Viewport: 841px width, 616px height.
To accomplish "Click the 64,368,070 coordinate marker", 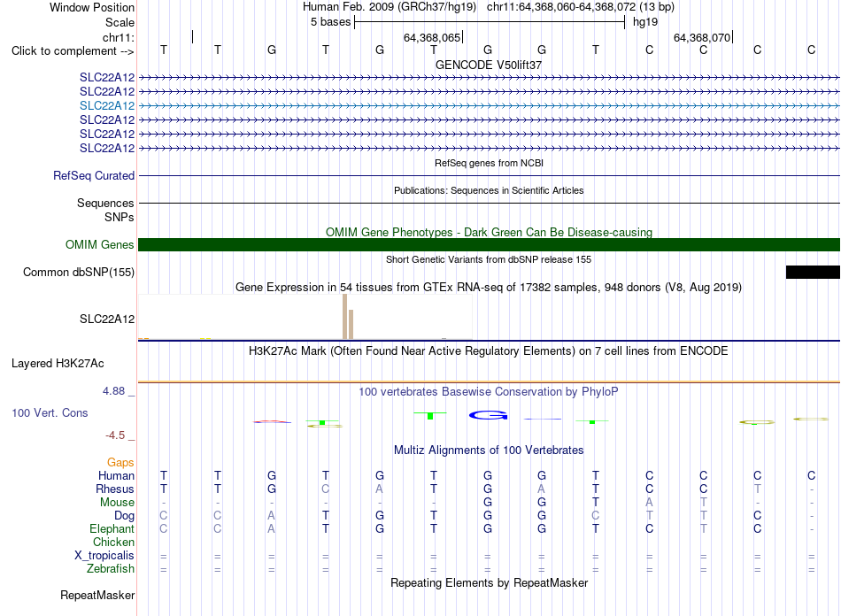I will click(702, 37).
